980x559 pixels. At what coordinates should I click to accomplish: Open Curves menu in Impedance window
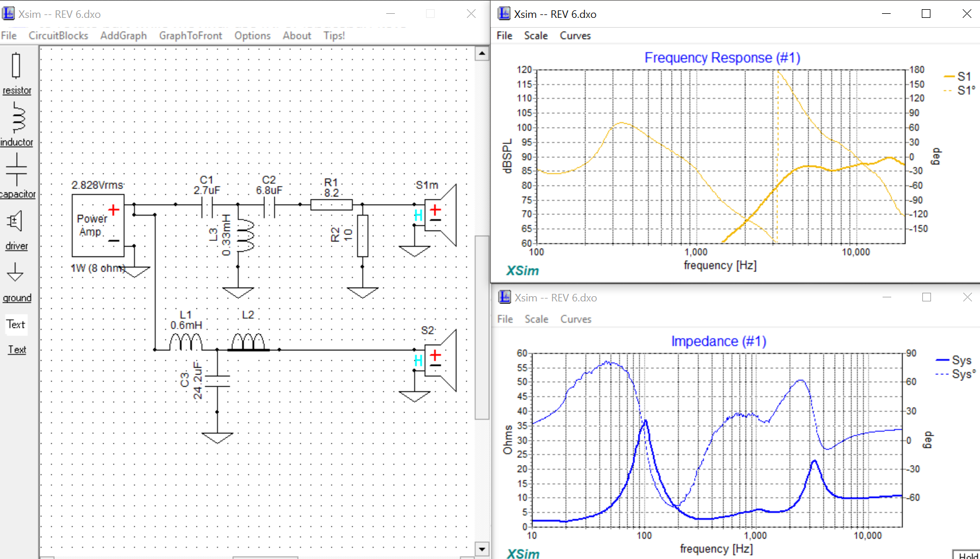click(576, 319)
